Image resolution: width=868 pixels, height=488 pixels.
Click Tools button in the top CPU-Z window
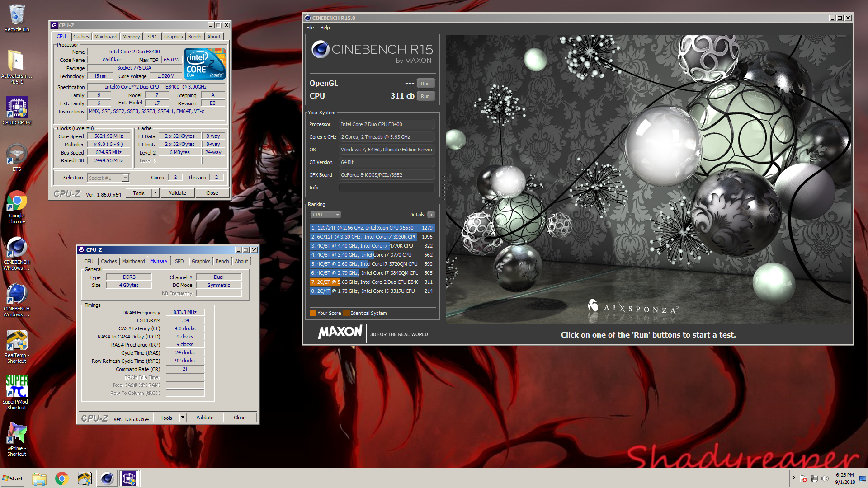tap(139, 193)
